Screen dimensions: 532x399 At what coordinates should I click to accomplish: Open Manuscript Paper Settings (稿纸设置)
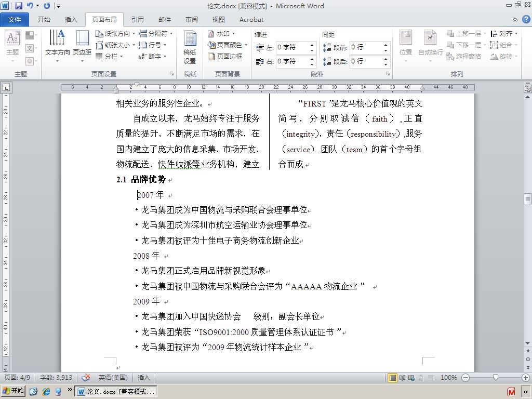pyautogui.click(x=190, y=47)
